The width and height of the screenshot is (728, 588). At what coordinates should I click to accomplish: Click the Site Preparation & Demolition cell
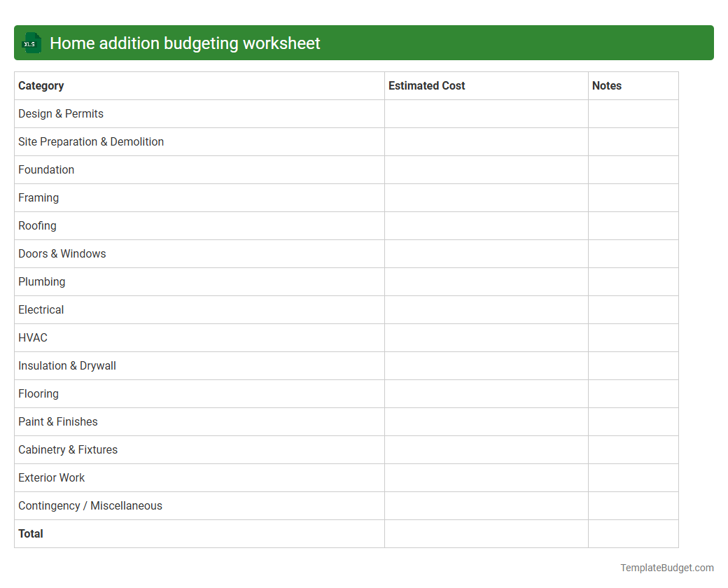click(91, 141)
